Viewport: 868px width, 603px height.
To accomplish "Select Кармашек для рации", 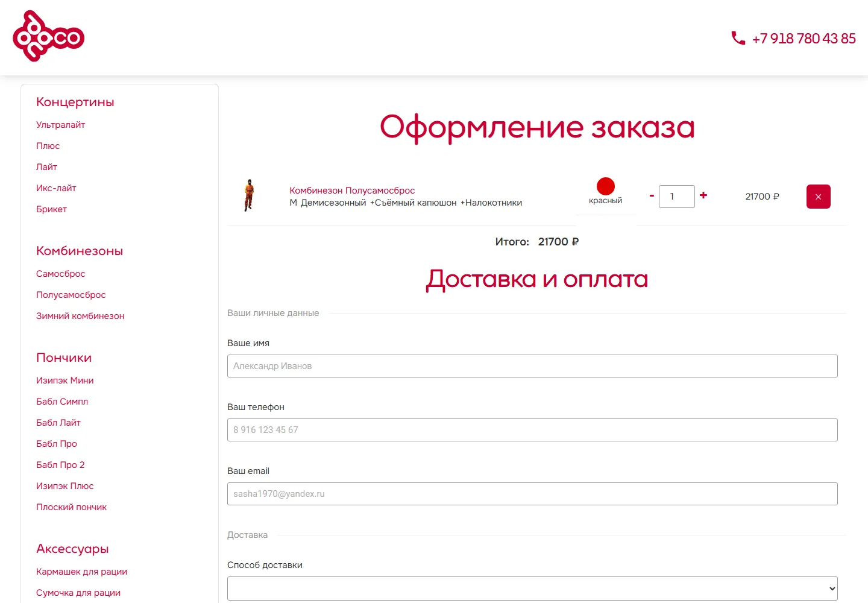I will click(81, 572).
